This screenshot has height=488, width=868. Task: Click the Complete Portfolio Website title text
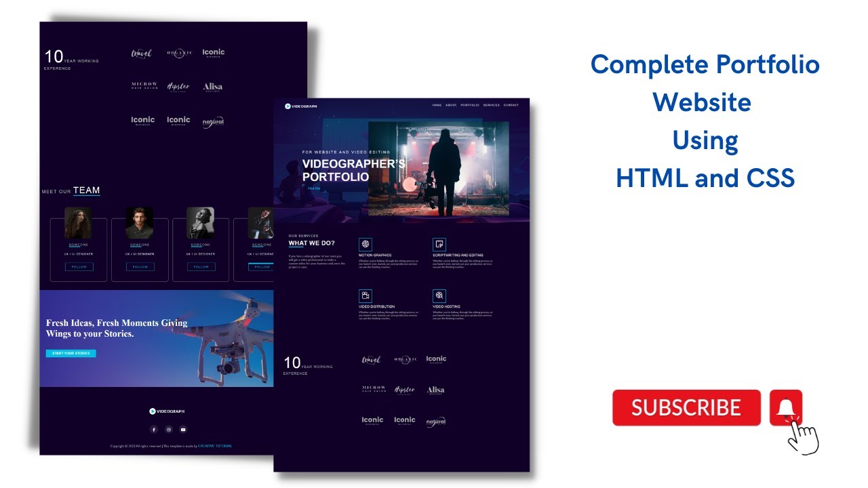click(705, 83)
